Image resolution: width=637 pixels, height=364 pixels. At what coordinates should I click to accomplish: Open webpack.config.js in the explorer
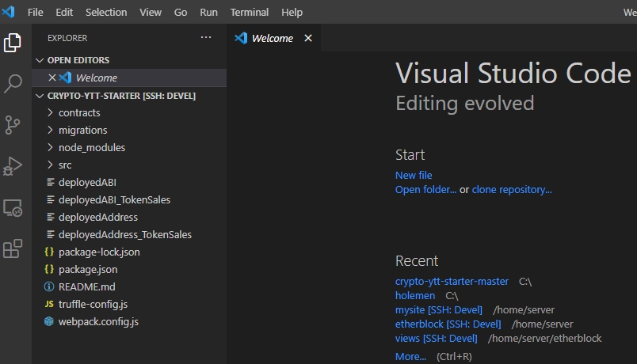tap(129, 321)
